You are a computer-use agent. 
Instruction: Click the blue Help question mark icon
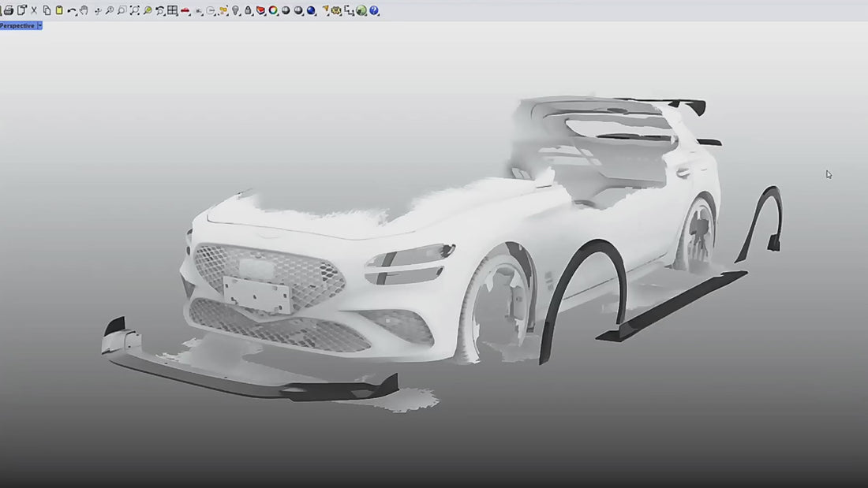pyautogui.click(x=374, y=10)
